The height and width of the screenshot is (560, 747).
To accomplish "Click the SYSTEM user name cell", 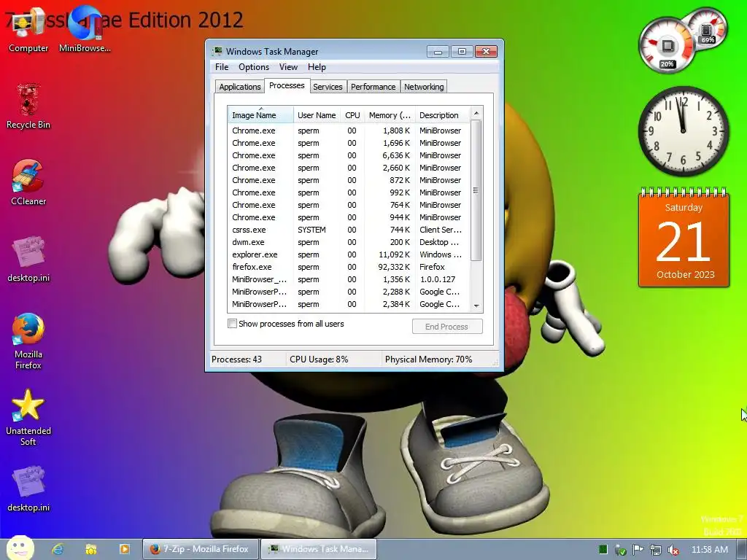I will click(x=311, y=230).
